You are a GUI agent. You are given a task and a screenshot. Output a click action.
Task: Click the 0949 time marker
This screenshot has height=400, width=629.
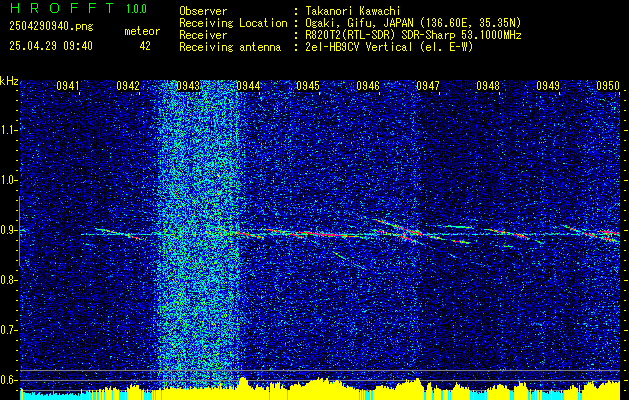point(548,86)
